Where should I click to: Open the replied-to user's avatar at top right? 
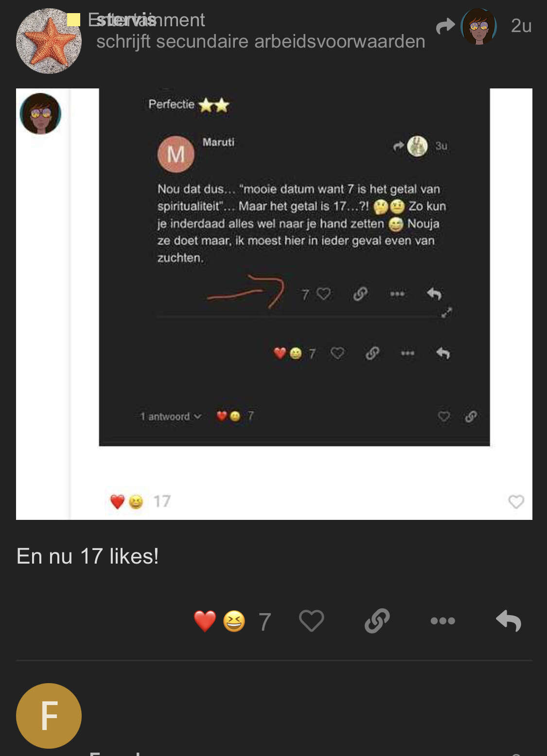click(479, 26)
